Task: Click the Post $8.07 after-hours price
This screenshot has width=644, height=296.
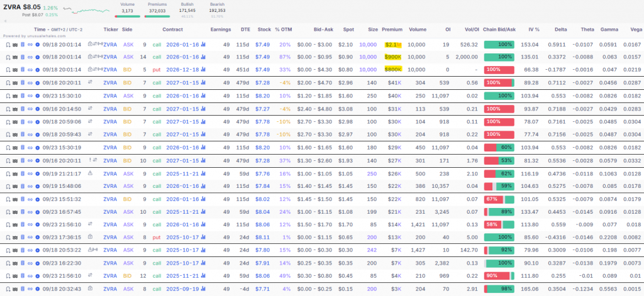Action: tap(33, 15)
